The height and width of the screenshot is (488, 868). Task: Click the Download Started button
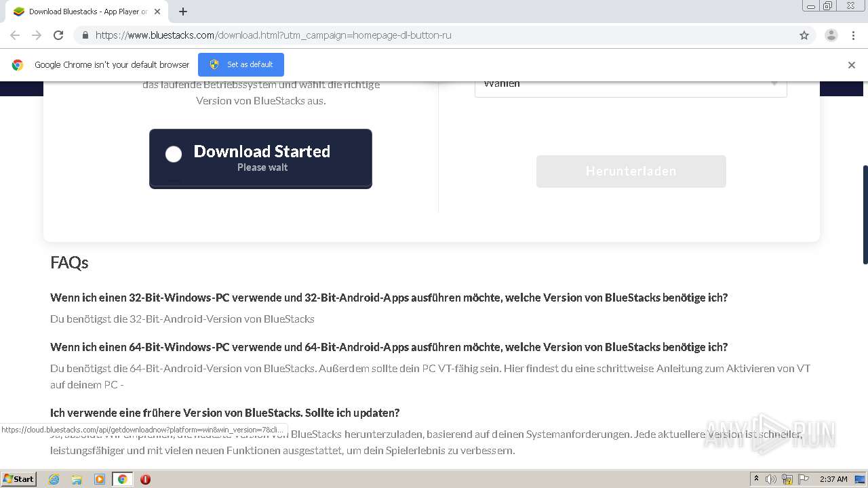click(x=260, y=159)
